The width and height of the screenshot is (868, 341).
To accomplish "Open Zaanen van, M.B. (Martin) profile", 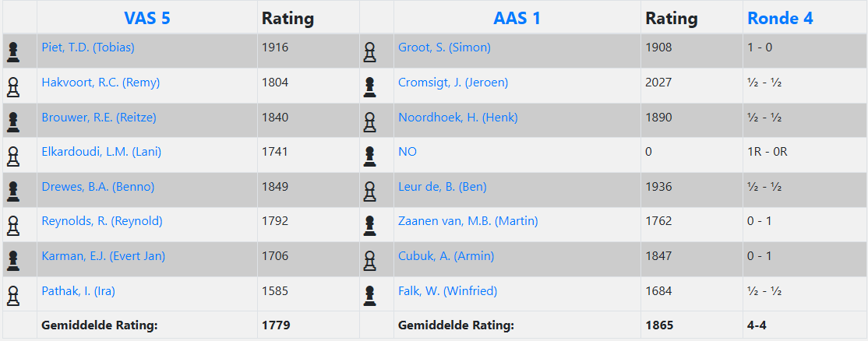I will click(x=468, y=221).
